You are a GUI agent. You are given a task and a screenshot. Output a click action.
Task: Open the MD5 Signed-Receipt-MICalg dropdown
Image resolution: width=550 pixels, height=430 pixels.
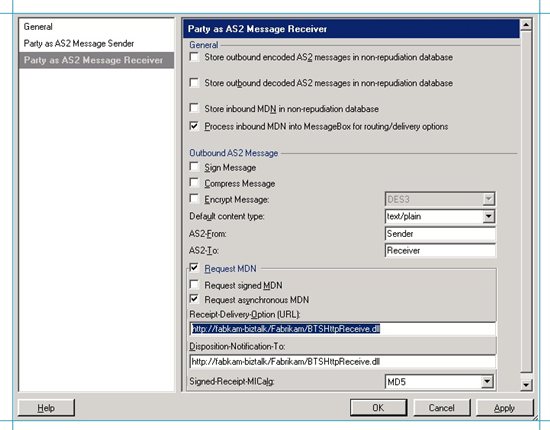tap(487, 382)
